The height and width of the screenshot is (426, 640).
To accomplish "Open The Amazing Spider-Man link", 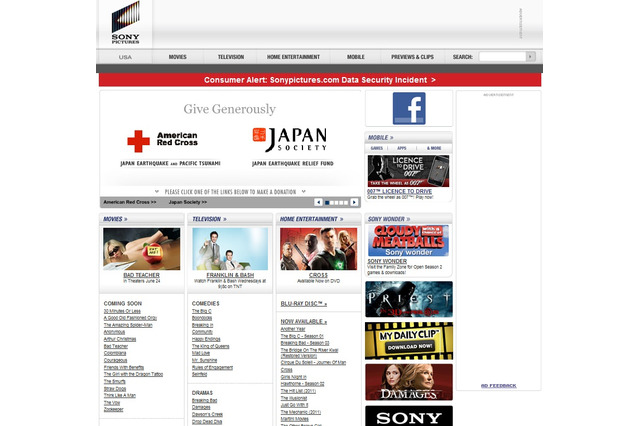I will point(128,325).
